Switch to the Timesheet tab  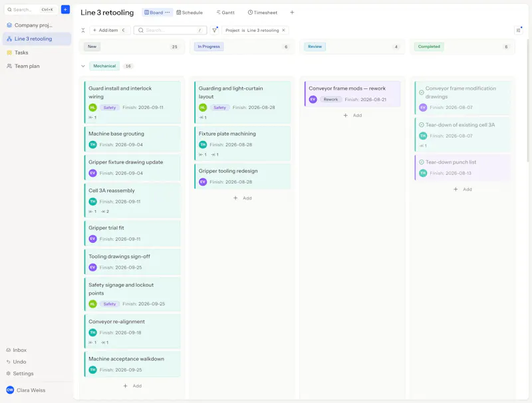[x=263, y=13]
